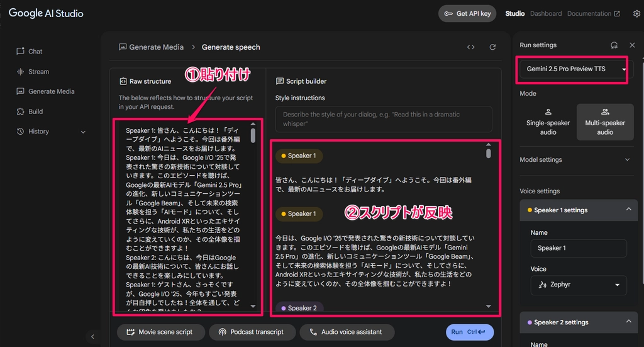Click the refresh icon beside code icon
The width and height of the screenshot is (644, 347).
pyautogui.click(x=492, y=47)
